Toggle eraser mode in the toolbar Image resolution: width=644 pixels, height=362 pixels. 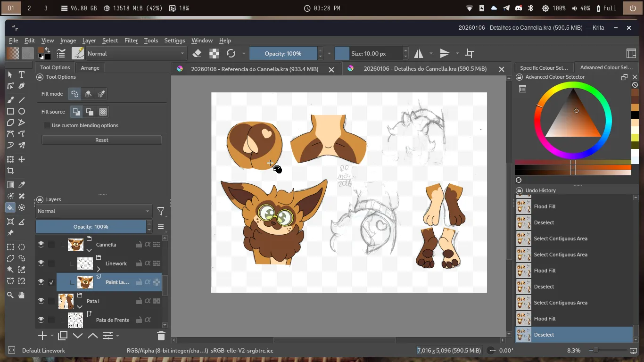click(198, 53)
